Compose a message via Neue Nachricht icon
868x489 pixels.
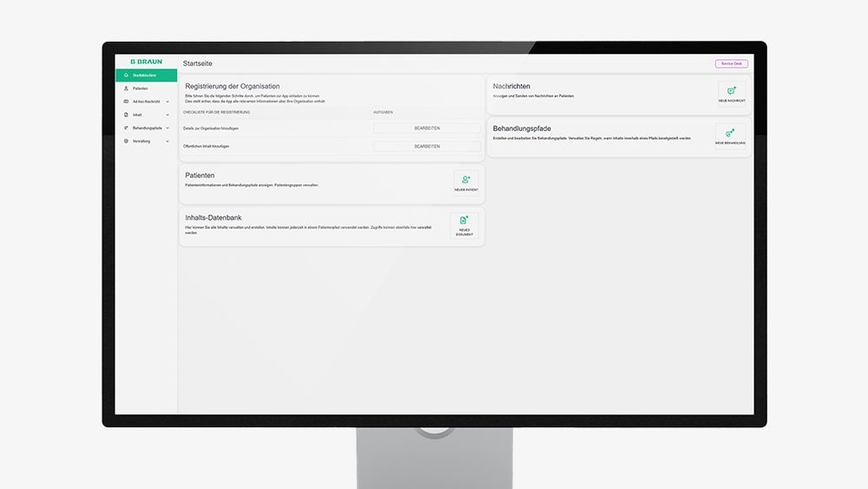click(x=732, y=94)
